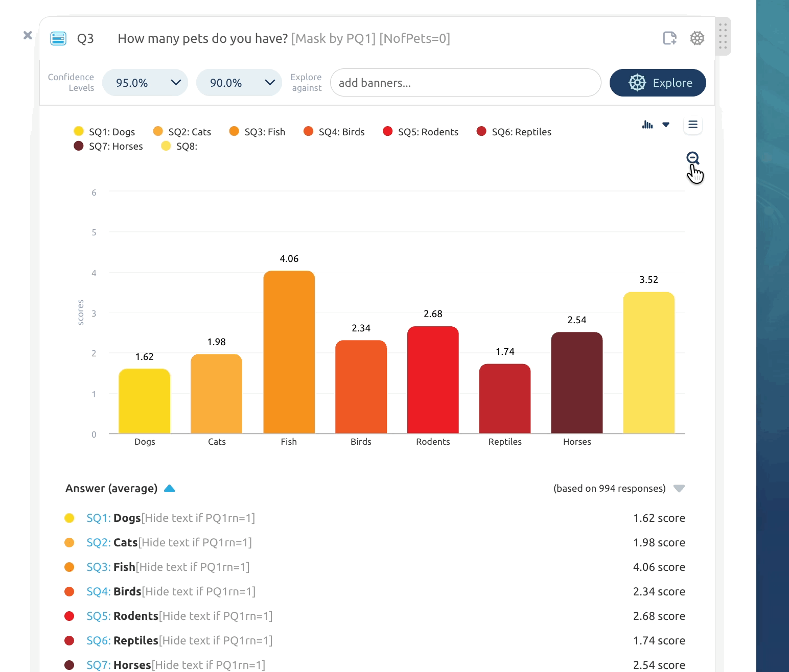The image size is (789, 672).
Task: Toggle SQ1: Dogs legend series
Action: pos(105,132)
